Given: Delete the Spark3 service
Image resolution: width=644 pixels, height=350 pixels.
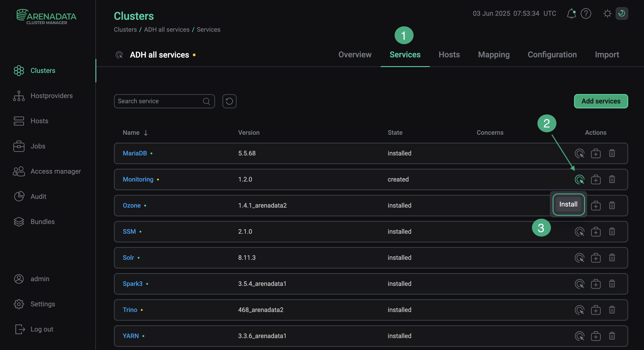Looking at the screenshot, I should coord(612,284).
